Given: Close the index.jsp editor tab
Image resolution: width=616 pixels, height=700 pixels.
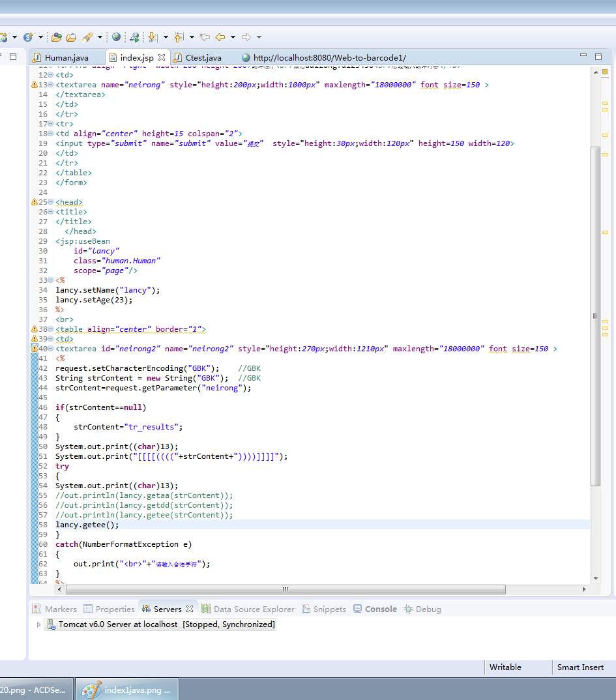Looking at the screenshot, I should coord(162,57).
